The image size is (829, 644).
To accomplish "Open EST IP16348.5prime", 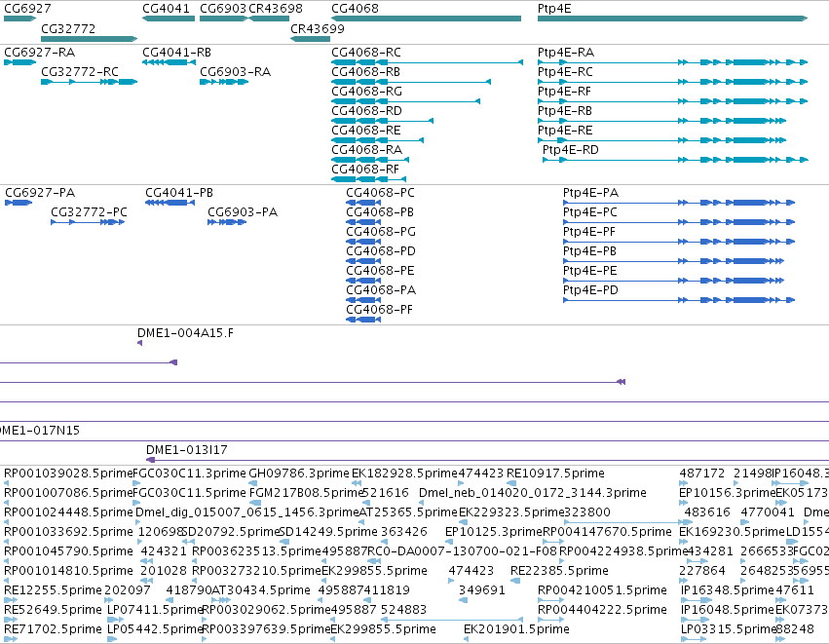I will [x=728, y=590].
